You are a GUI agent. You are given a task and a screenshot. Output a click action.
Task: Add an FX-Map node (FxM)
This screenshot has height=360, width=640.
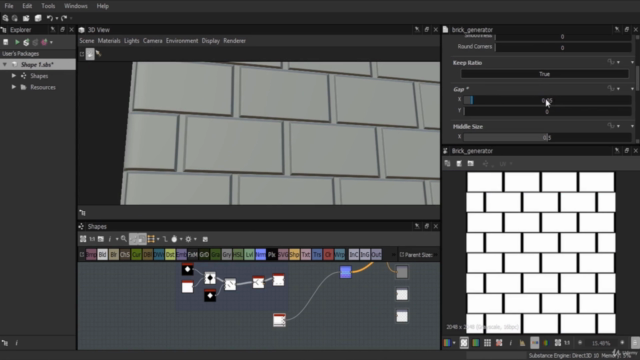193,255
